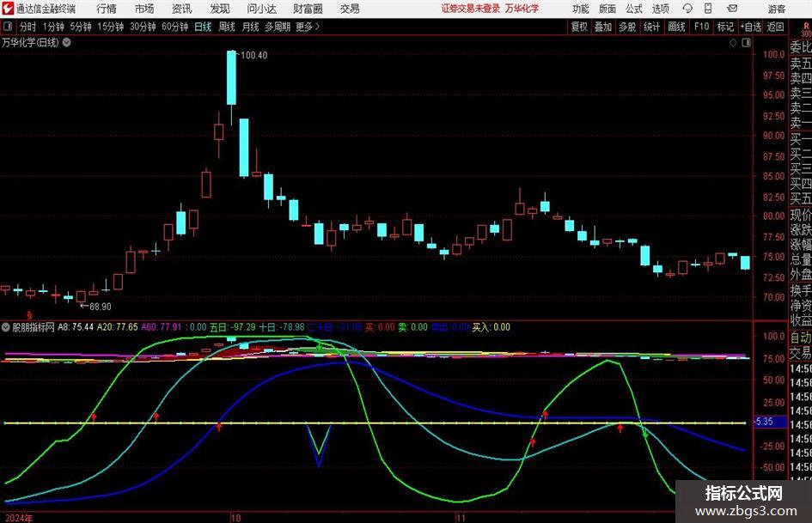Open the envelope messages icon
The width and height of the screenshot is (812, 523).
732,9
